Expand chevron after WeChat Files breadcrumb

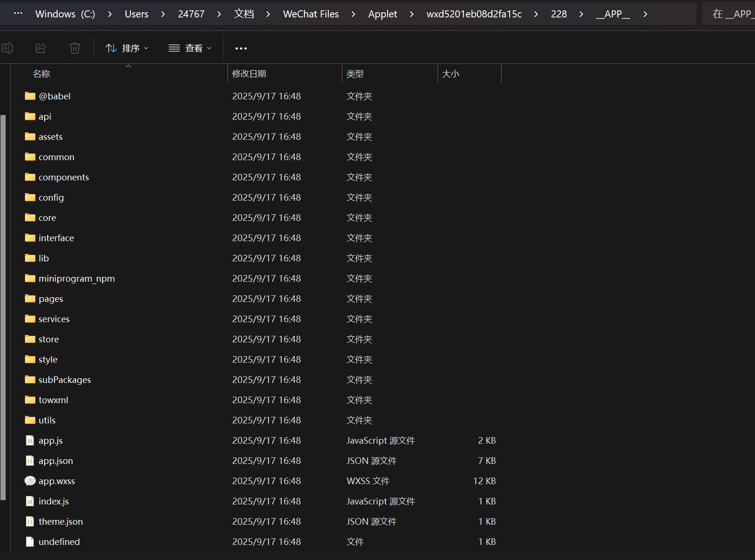click(353, 14)
